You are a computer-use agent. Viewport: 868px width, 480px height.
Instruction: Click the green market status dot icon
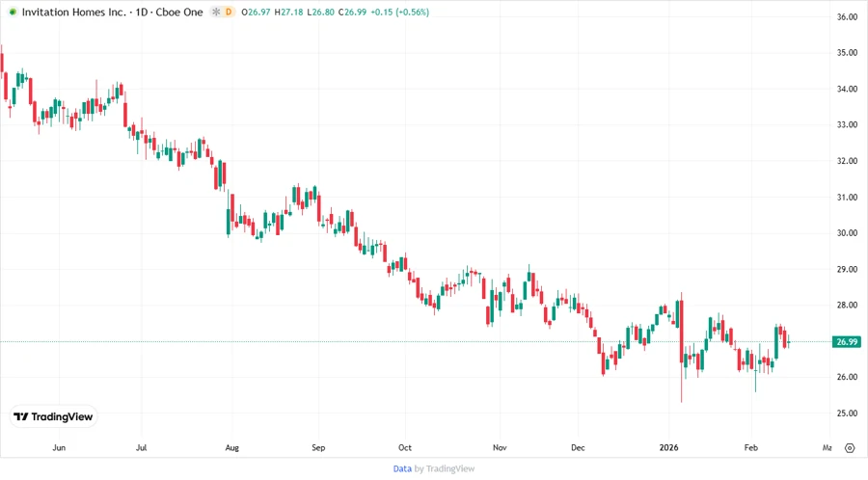pos(13,12)
